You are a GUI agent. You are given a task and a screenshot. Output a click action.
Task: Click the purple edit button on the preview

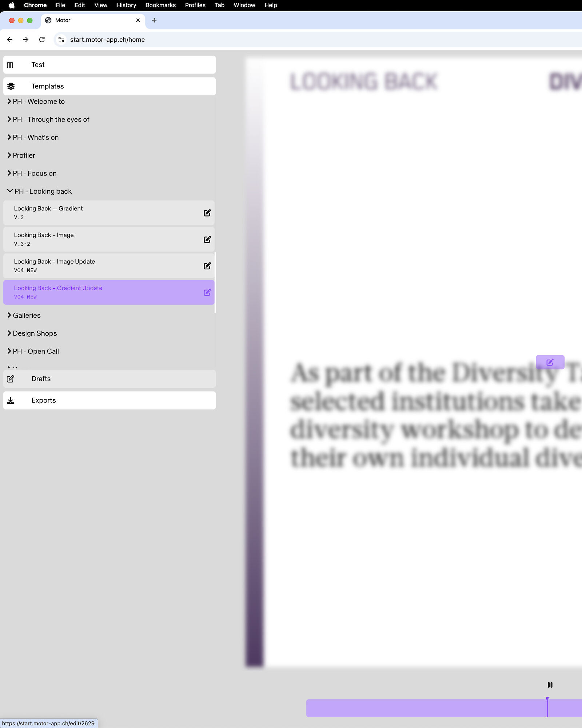point(550,362)
